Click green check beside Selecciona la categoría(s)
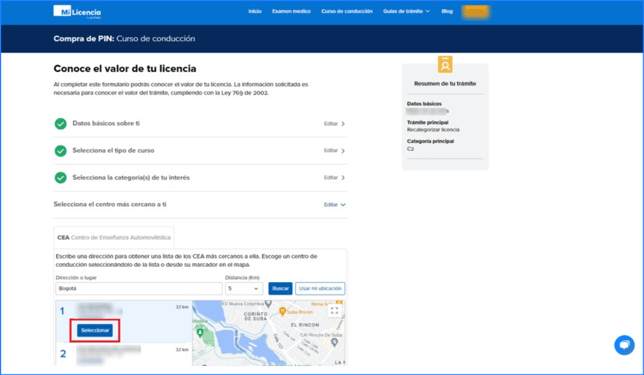The width and height of the screenshot is (644, 375). click(x=60, y=178)
